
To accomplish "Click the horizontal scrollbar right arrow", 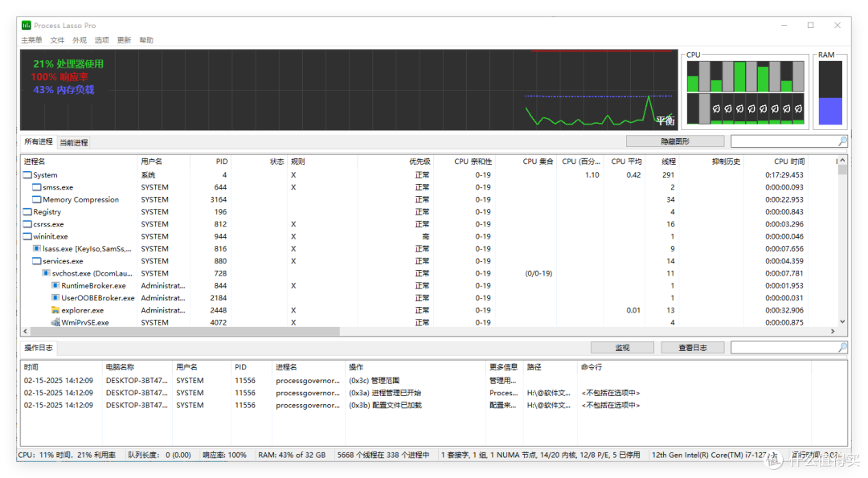I will (833, 331).
